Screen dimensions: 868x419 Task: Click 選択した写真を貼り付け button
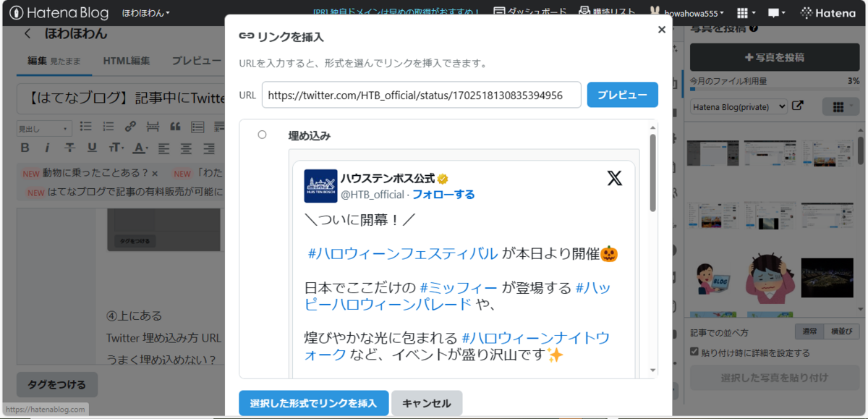pyautogui.click(x=775, y=378)
